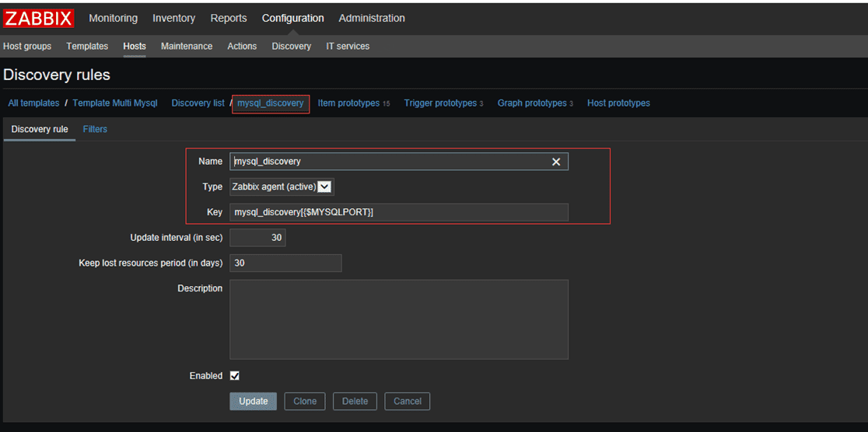Image resolution: width=868 pixels, height=432 pixels.
Task: Click into the Key input field
Action: (x=398, y=212)
